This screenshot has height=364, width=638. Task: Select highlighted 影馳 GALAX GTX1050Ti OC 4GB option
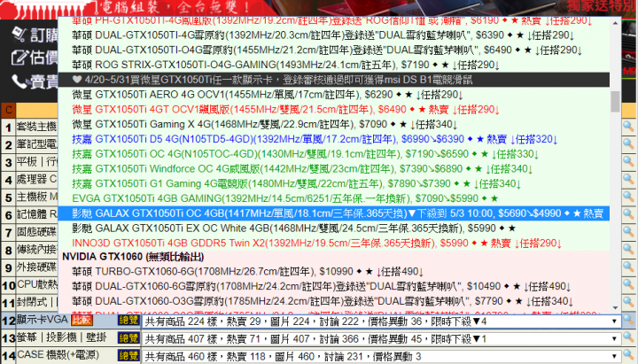[x=334, y=213]
